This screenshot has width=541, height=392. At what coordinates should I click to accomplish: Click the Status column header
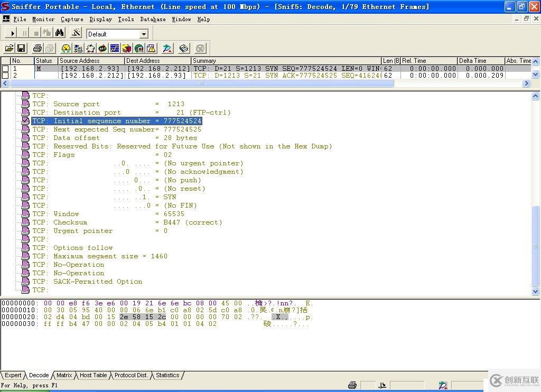click(x=46, y=61)
